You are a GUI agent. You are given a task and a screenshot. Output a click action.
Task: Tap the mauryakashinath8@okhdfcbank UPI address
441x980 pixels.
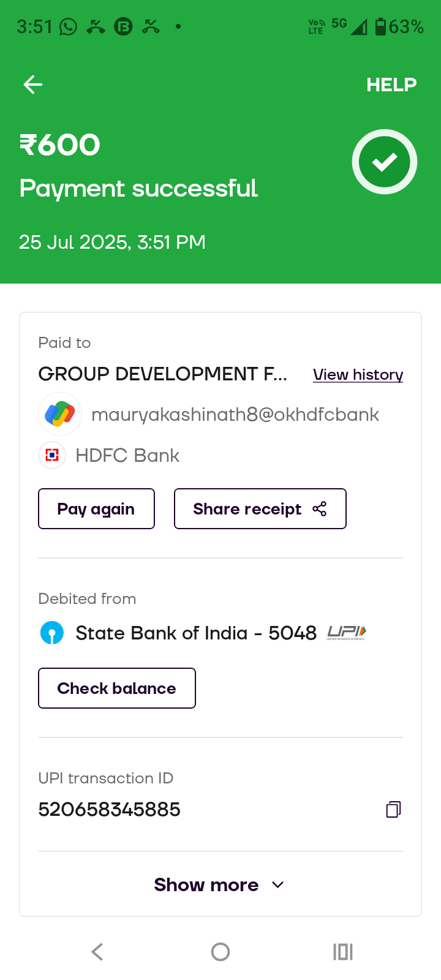(235, 415)
